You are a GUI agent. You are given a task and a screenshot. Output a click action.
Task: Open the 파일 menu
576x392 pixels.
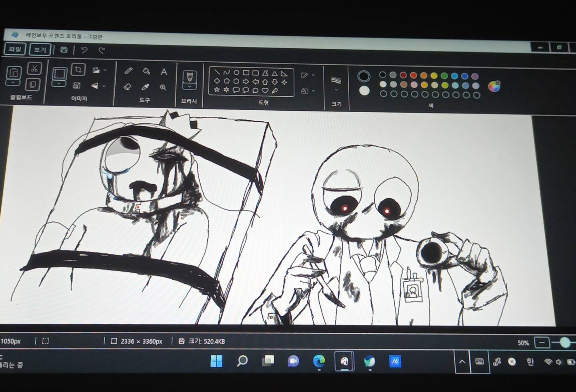[x=15, y=49]
